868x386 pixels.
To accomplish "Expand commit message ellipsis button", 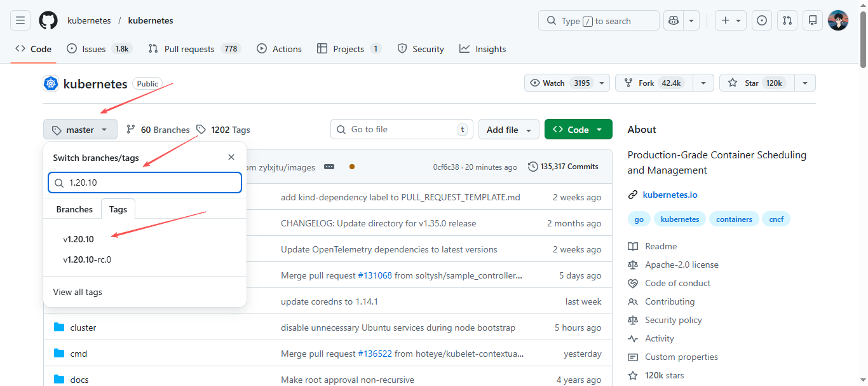I will click(329, 167).
